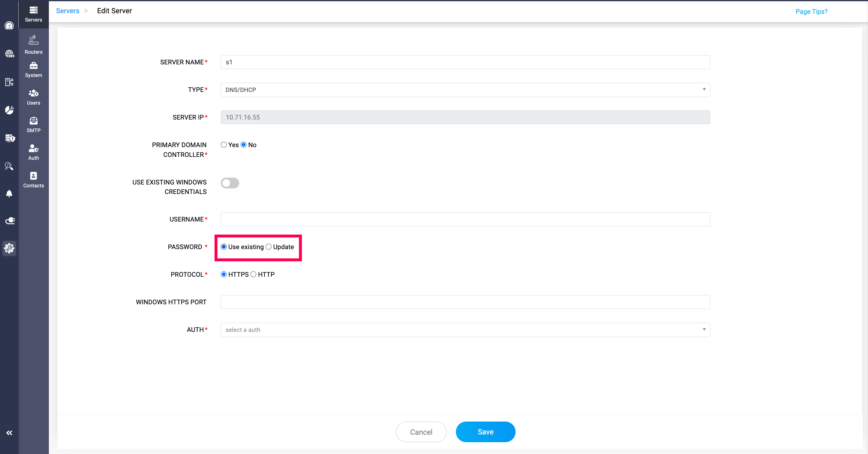Screen dimensions: 868x454
Task: Choose HTTP protocol radio button
Action: pos(254,274)
